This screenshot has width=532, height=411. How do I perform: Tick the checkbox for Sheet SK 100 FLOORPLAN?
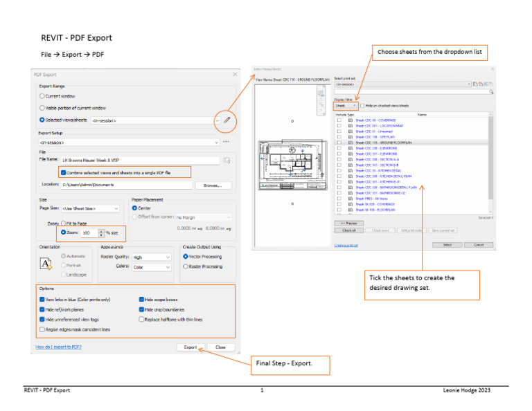coord(339,210)
